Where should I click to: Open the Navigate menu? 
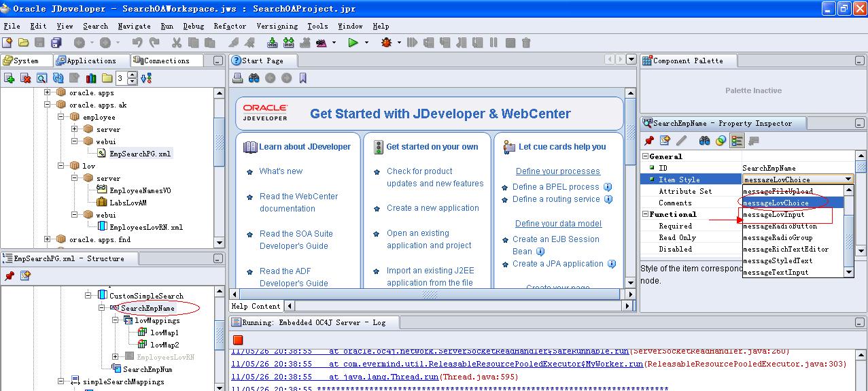(134, 26)
